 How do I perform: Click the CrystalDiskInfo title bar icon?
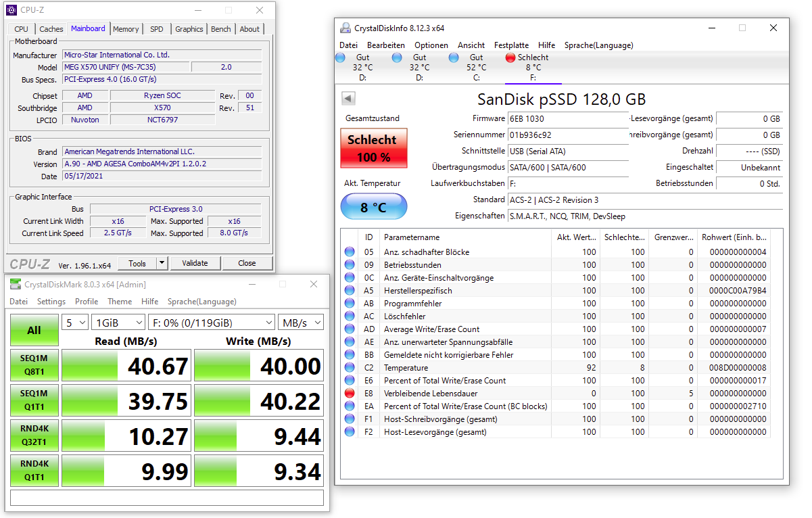(346, 28)
